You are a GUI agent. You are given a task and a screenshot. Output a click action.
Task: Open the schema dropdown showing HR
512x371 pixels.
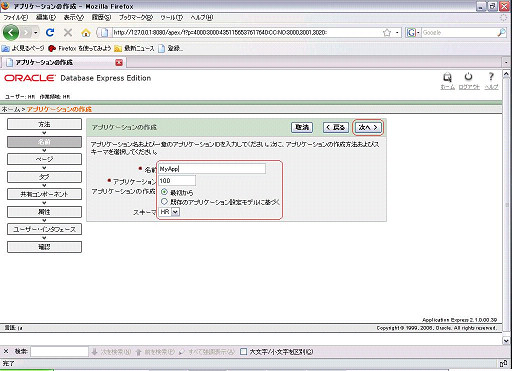pos(169,212)
